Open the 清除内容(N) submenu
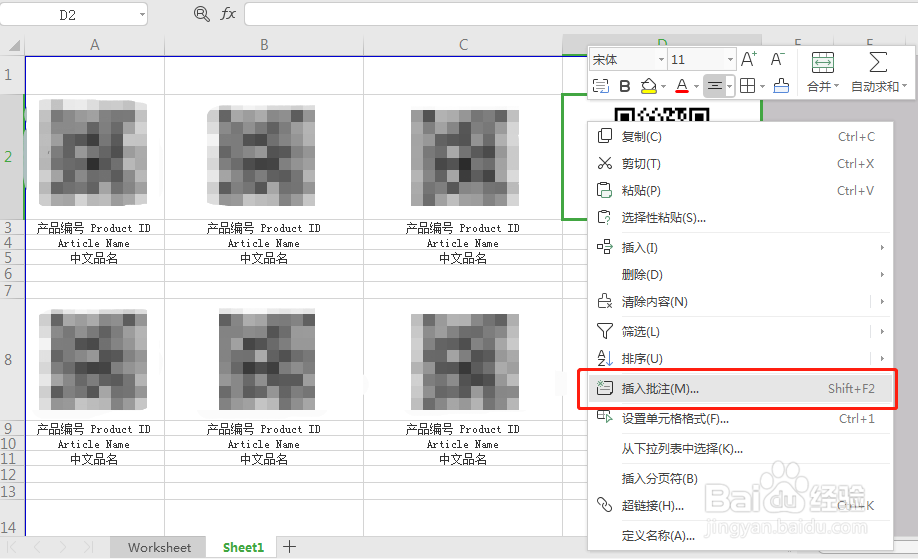The image size is (918, 559). [740, 301]
